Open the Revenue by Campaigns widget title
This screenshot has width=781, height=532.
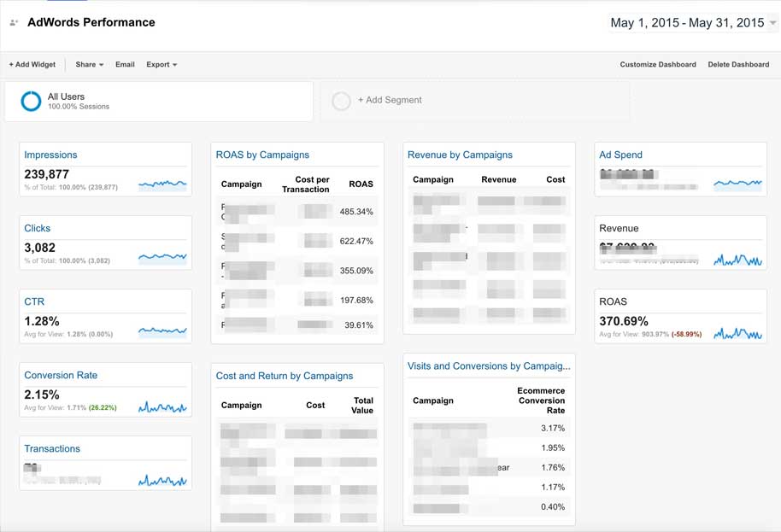pyautogui.click(x=460, y=155)
